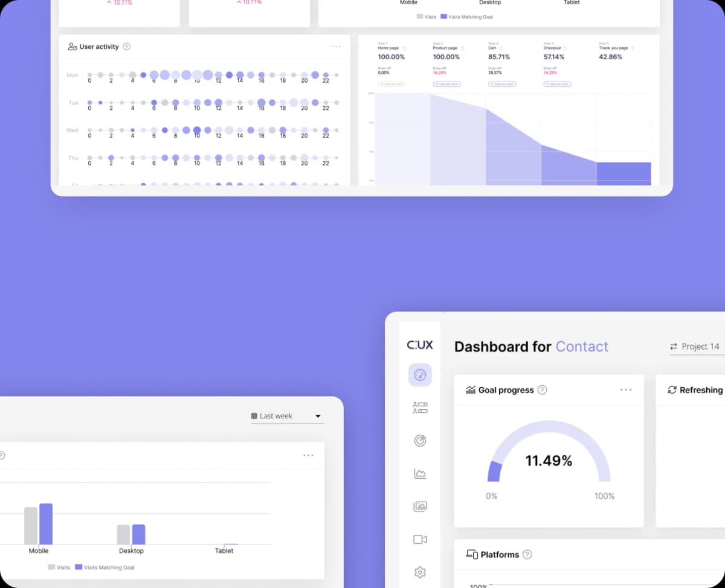The height and width of the screenshot is (588, 725).
Task: Click the Contact link in dashboard title
Action: (x=582, y=347)
